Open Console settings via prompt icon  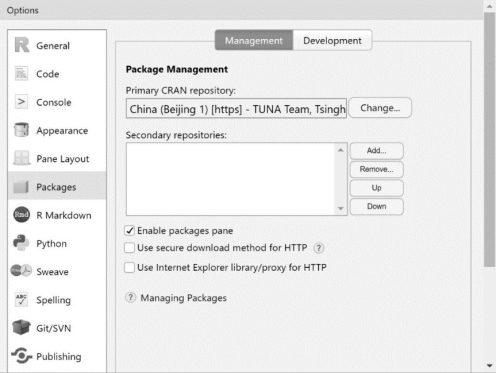21,102
